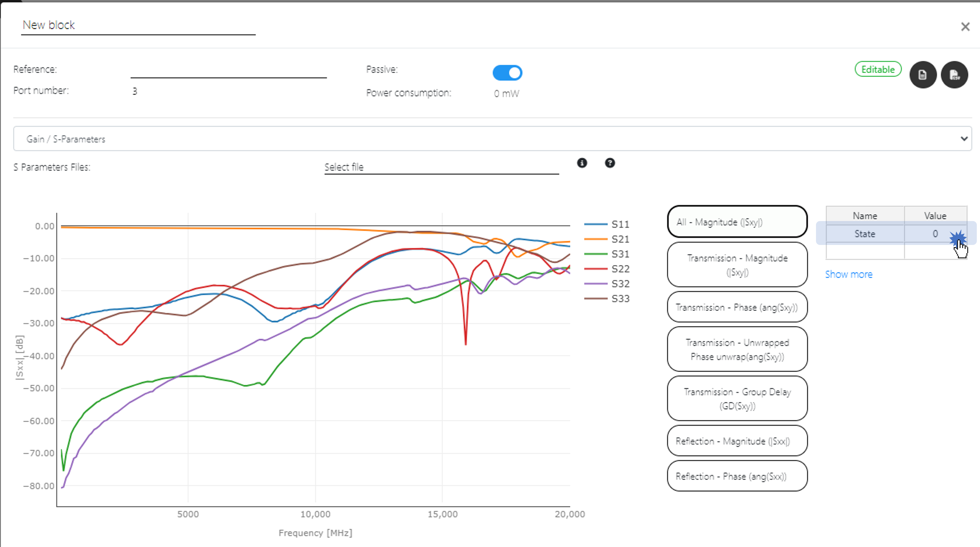Image resolution: width=980 pixels, height=547 pixels.
Task: Toggle S22 trace in legend
Action: coord(607,269)
